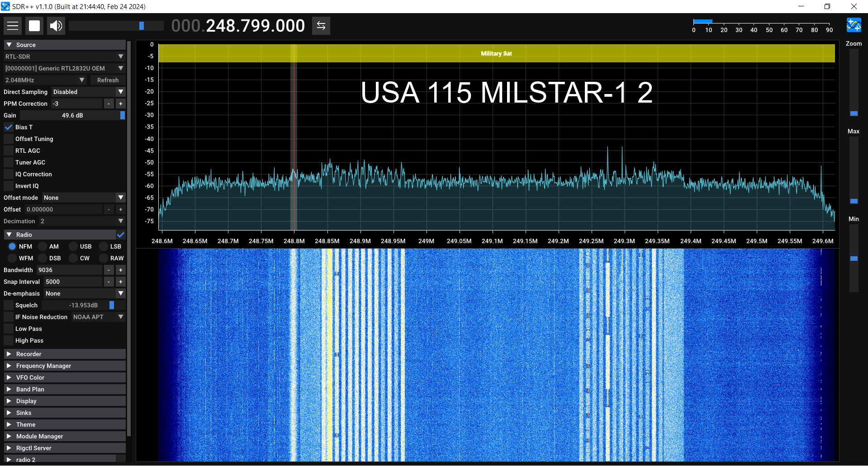Open the Direct Sampling dropdown
This screenshot has width=868, height=466.
[x=88, y=92]
